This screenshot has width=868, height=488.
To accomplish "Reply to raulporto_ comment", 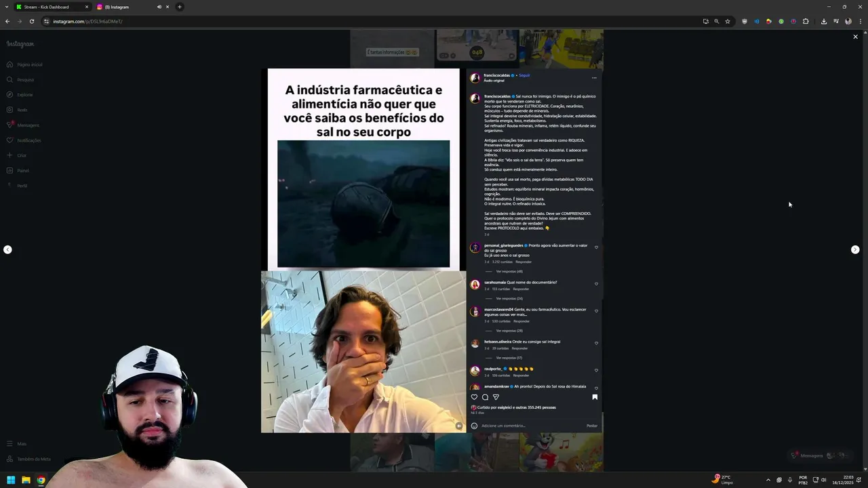I will pos(521,375).
